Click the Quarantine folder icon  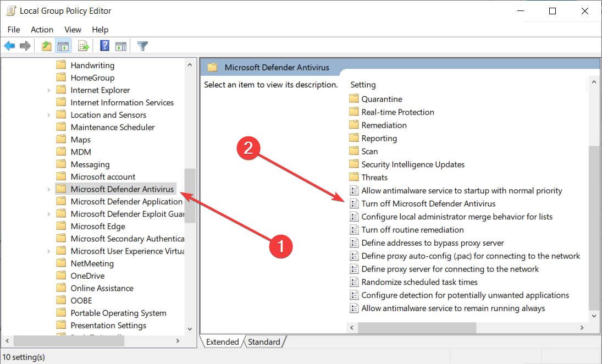tap(354, 98)
